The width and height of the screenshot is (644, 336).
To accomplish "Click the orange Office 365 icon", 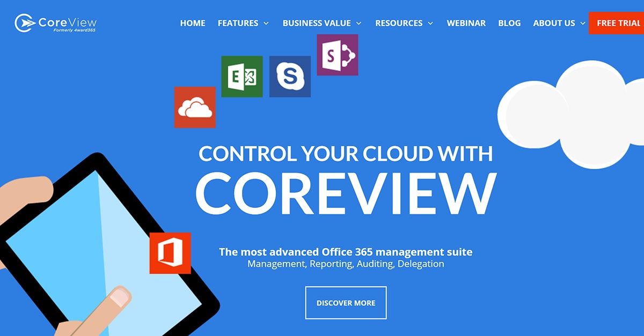I will 170,253.
